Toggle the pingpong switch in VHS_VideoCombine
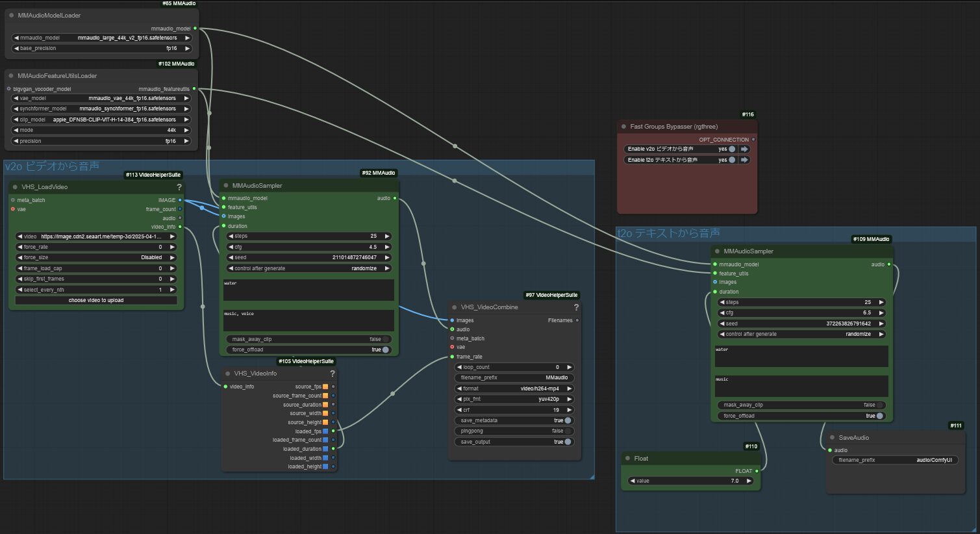Image resolution: width=980 pixels, height=534 pixels. point(568,431)
